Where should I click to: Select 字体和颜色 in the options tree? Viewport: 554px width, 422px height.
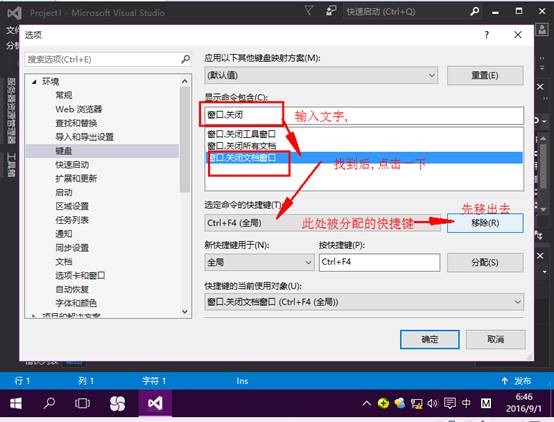(76, 303)
